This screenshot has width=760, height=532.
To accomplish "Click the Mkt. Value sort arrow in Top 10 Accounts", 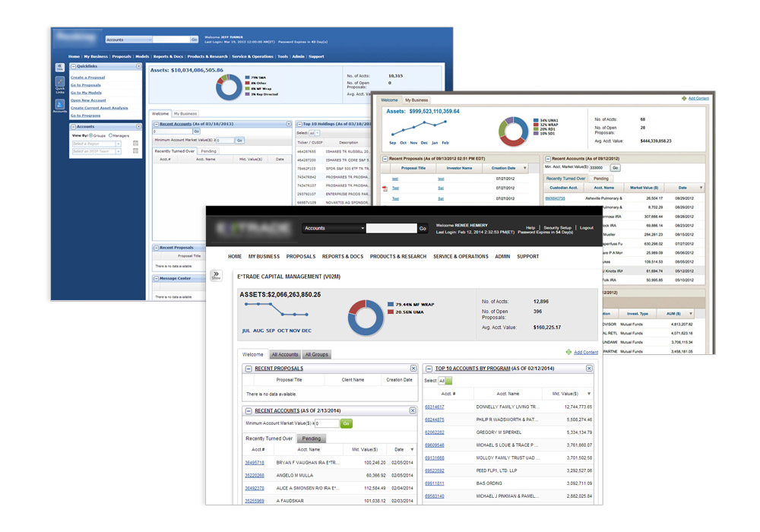I will tap(589, 394).
